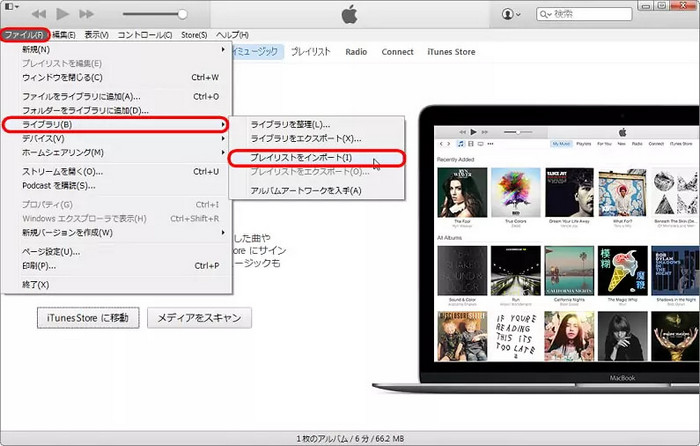700x446 pixels.
Task: Switch to the プレイリスト tab
Action: click(311, 52)
